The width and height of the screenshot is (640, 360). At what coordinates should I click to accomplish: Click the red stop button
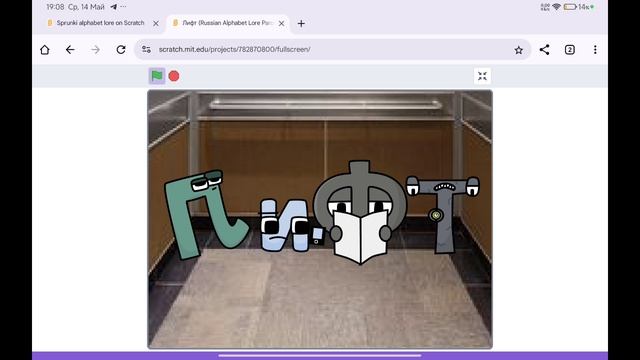point(174,76)
